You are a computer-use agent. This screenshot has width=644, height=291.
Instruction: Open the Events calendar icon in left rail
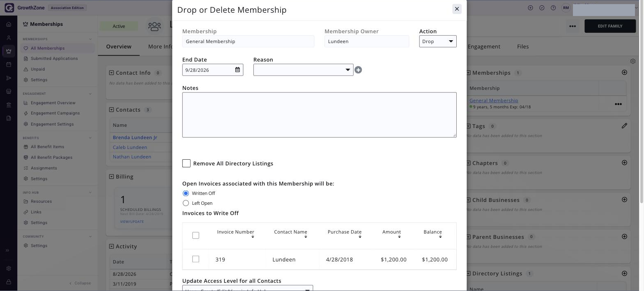point(9,64)
